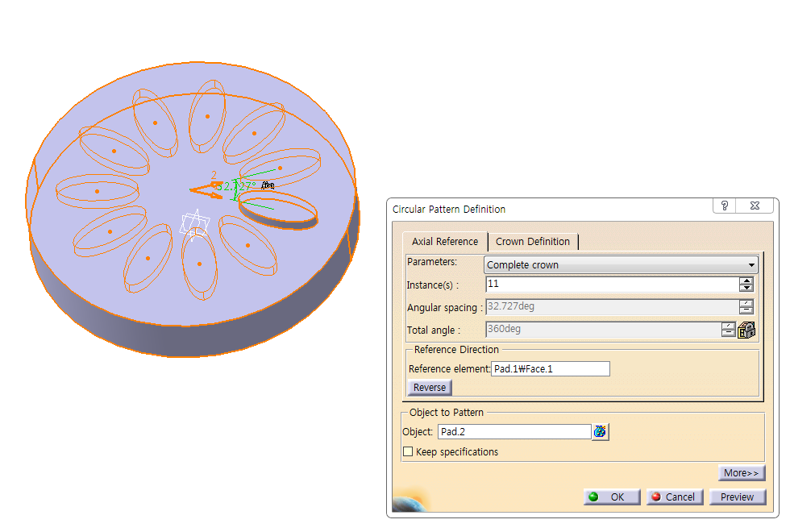
Task: Switch to the Crown Definition tab
Action: click(533, 242)
